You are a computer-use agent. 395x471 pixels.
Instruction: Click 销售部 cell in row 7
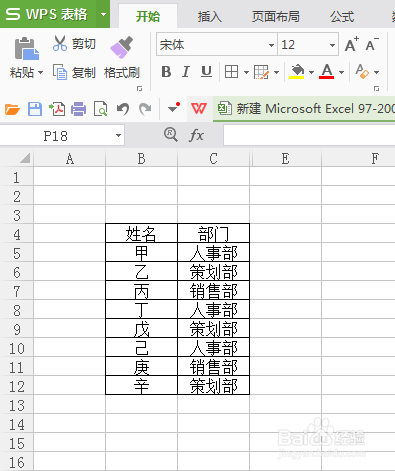213,290
